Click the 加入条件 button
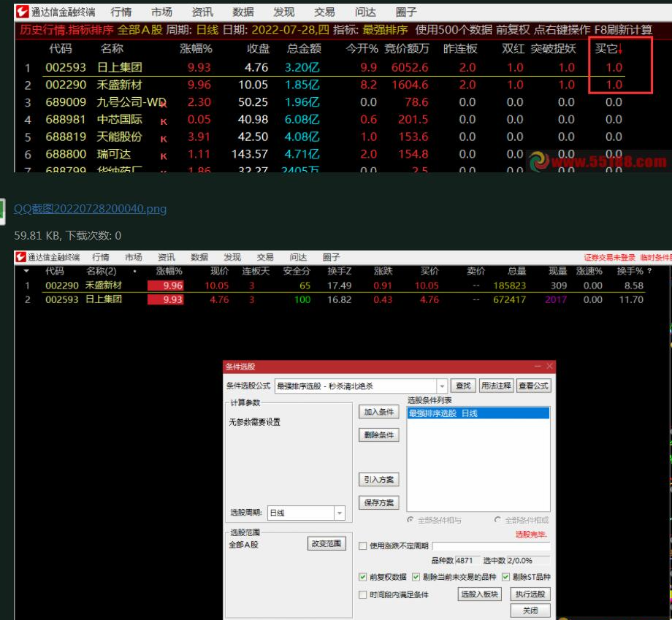Viewport: 672px width, 620px height. point(379,412)
